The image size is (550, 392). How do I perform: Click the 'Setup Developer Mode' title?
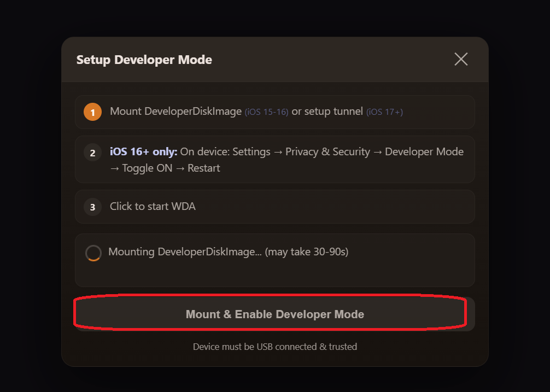pos(144,60)
